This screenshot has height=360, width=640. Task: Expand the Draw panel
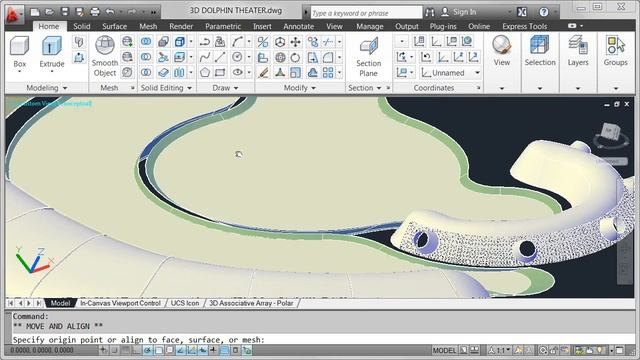click(225, 88)
